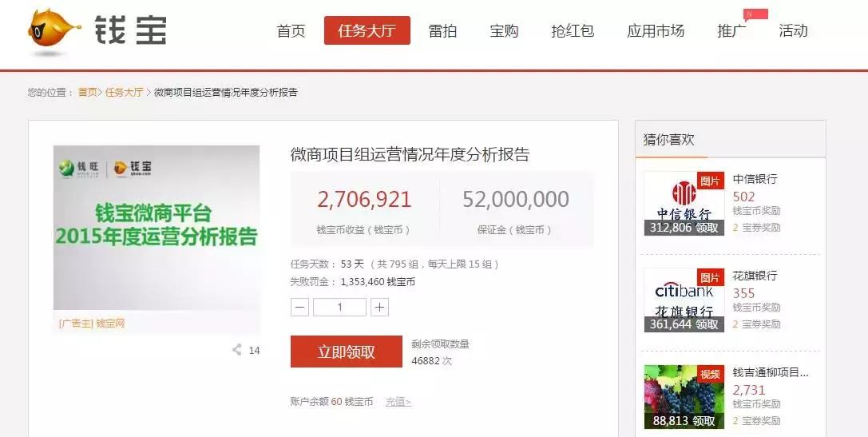Open the 活动 navigation item
The height and width of the screenshot is (437, 868).
point(793,30)
